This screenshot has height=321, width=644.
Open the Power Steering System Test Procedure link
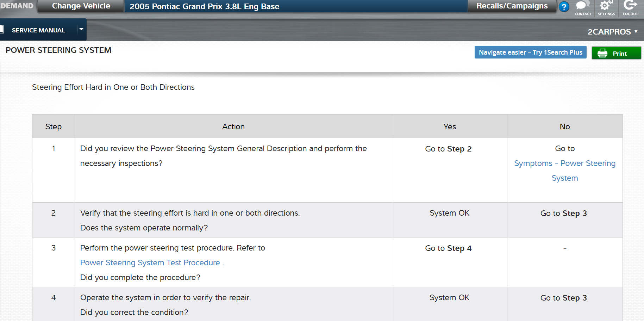[150, 263]
